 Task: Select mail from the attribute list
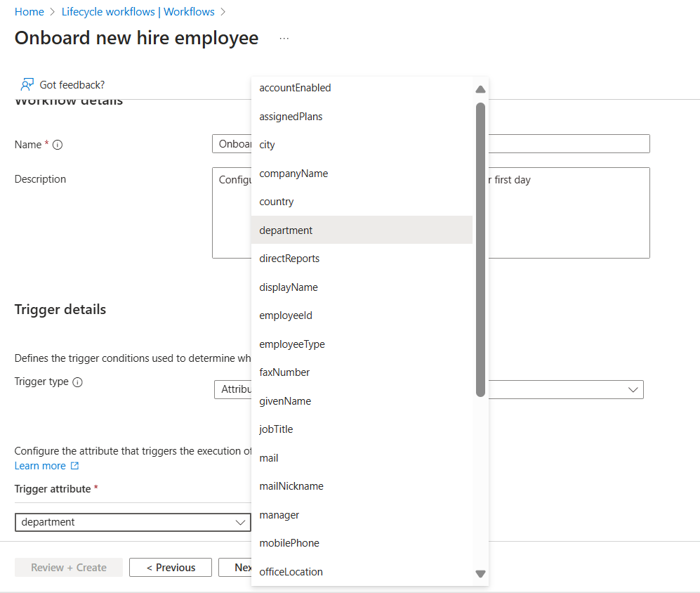(x=362, y=458)
